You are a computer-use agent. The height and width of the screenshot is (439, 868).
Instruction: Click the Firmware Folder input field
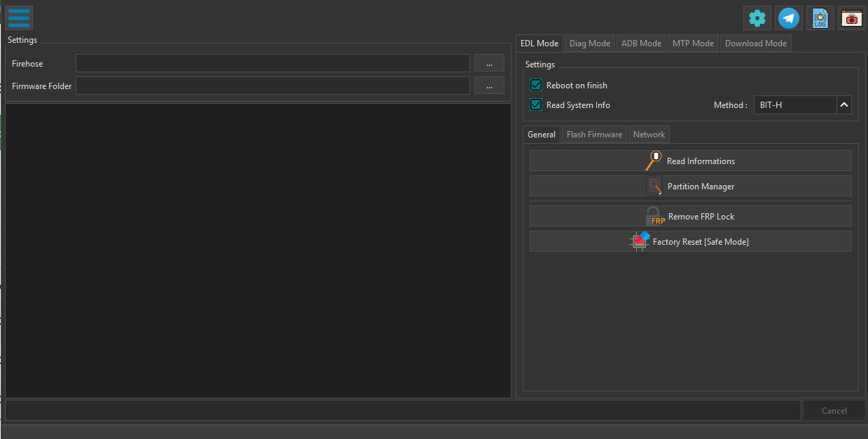coord(273,86)
